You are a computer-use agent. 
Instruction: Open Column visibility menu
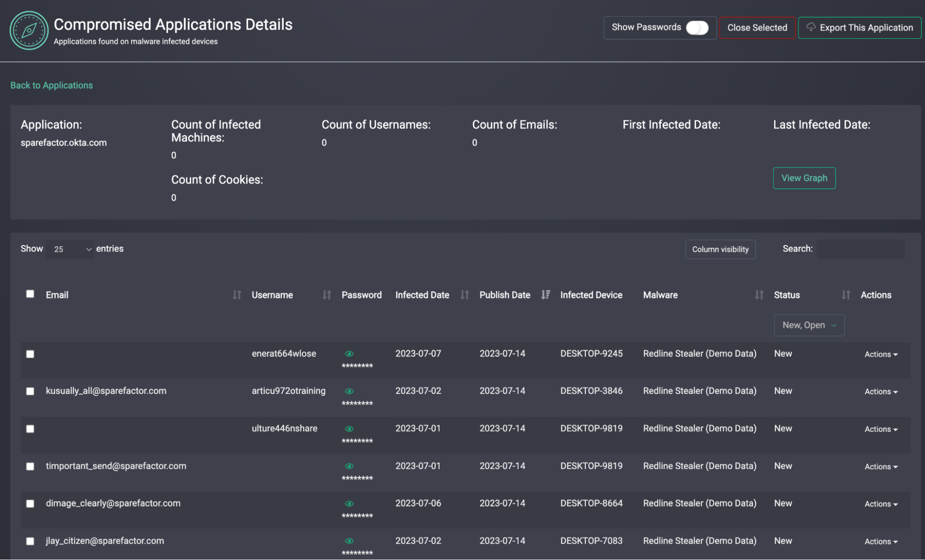pos(720,249)
